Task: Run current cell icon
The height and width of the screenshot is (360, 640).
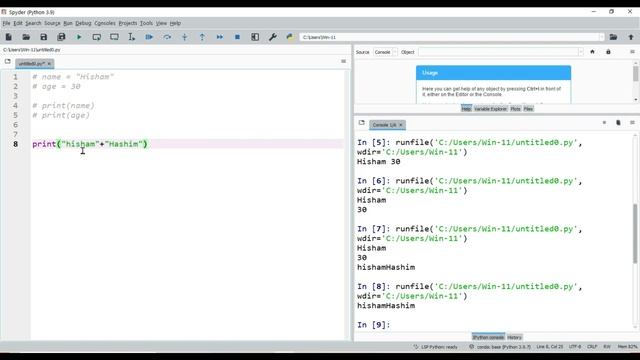Action: [97, 37]
